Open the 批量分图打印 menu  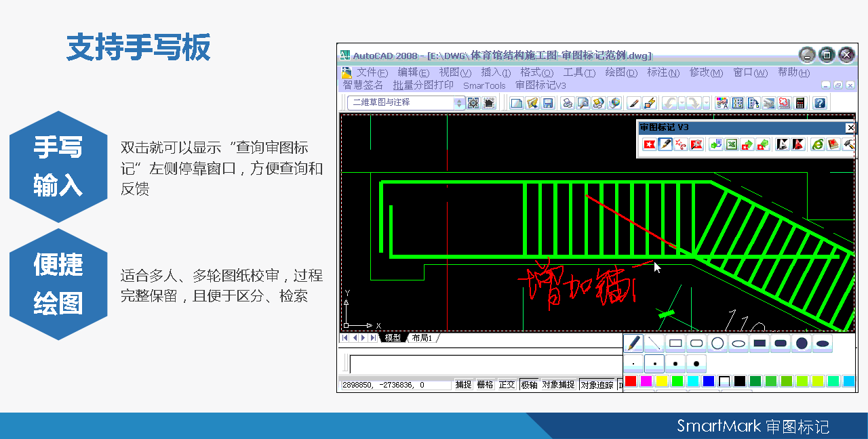point(424,85)
